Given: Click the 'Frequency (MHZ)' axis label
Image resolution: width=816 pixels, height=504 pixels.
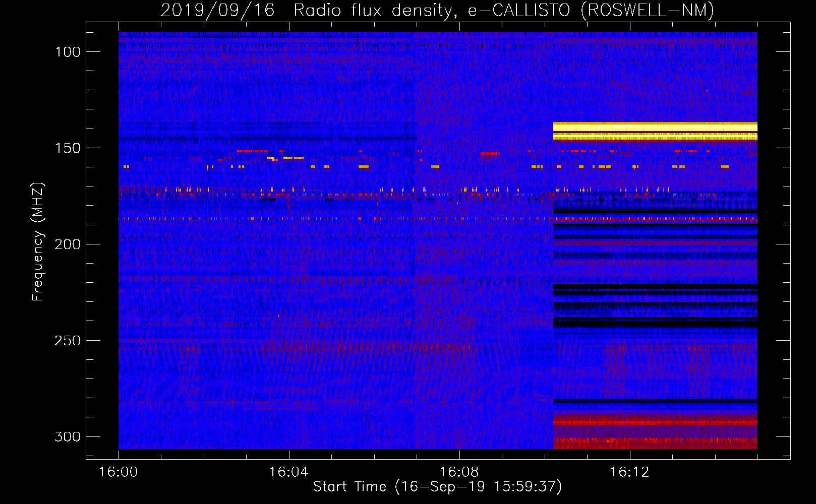Looking at the screenshot, I should 38,241.
